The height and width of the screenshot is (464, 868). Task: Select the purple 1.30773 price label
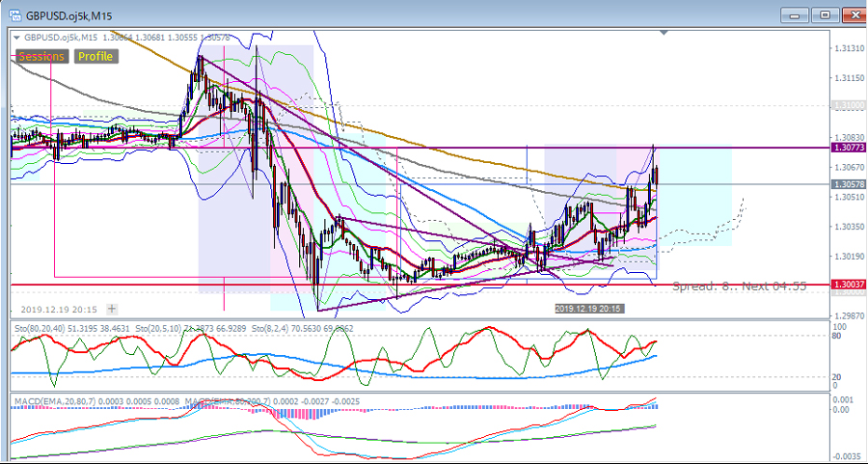click(x=848, y=148)
